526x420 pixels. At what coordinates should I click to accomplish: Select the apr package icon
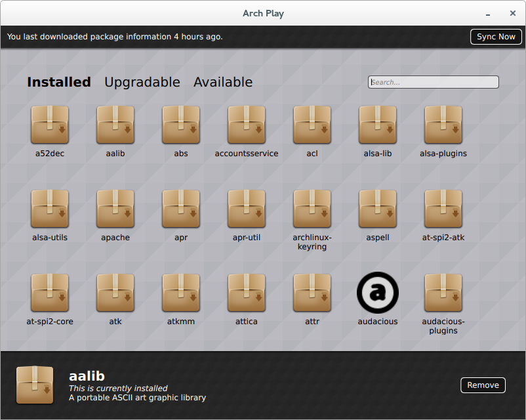click(181, 209)
